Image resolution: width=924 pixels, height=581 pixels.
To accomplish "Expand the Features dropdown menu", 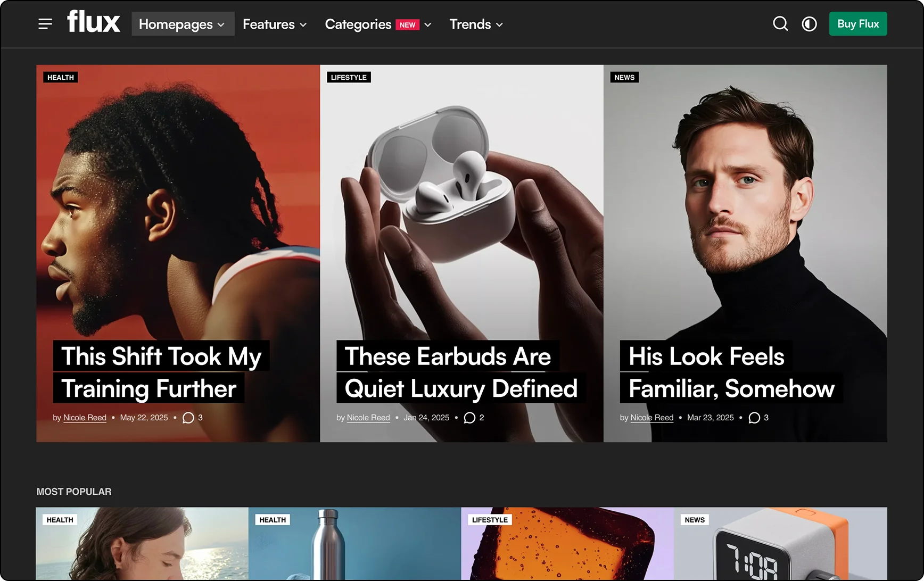I will [x=275, y=24].
